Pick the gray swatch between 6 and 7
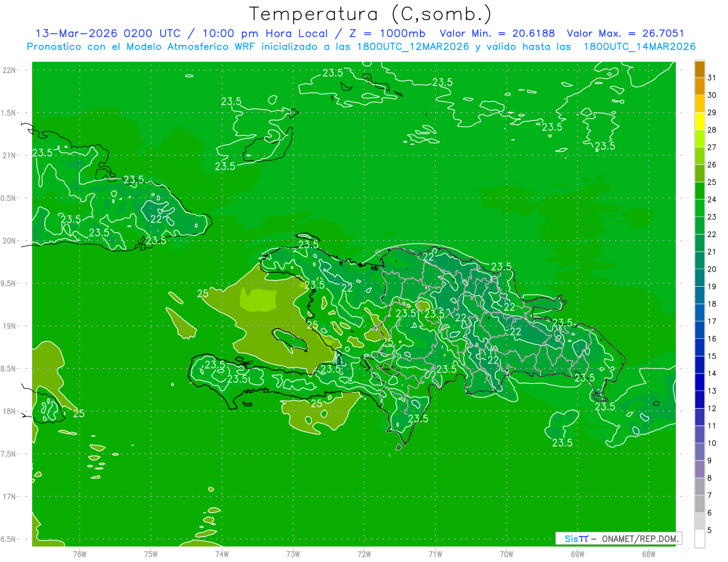Viewport: 728px width, 562px height. (x=700, y=504)
